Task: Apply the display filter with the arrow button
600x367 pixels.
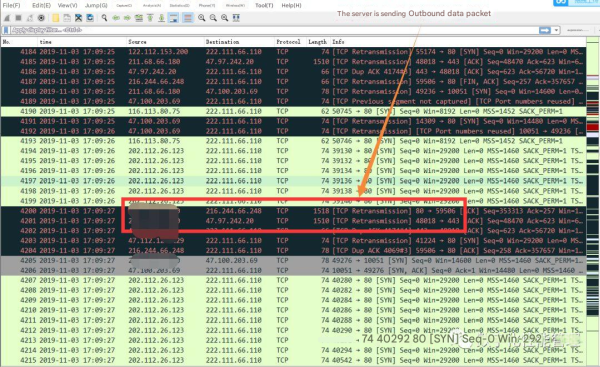Action: 545,30
